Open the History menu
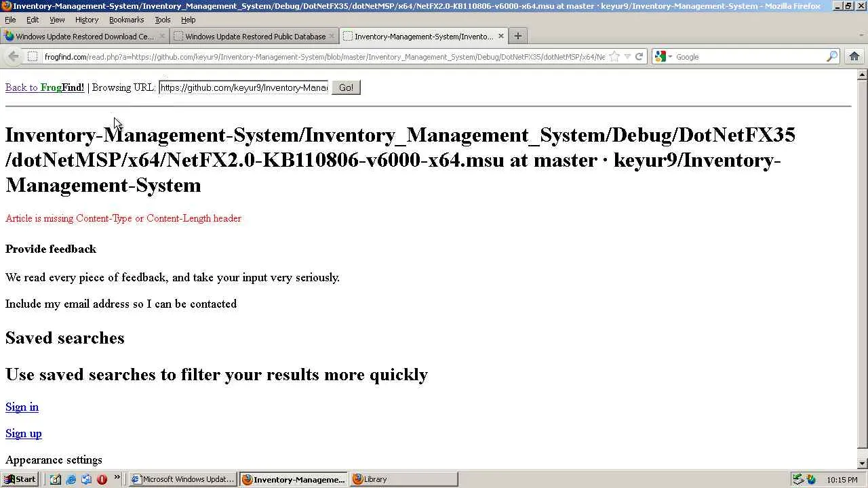868x488 pixels. pyautogui.click(x=87, y=20)
